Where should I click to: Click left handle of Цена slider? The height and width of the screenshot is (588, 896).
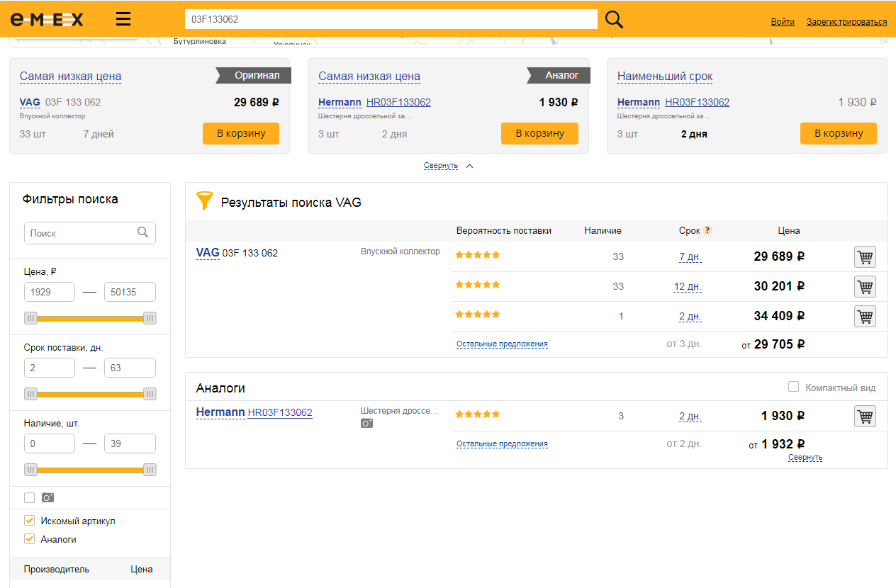pyautogui.click(x=30, y=319)
